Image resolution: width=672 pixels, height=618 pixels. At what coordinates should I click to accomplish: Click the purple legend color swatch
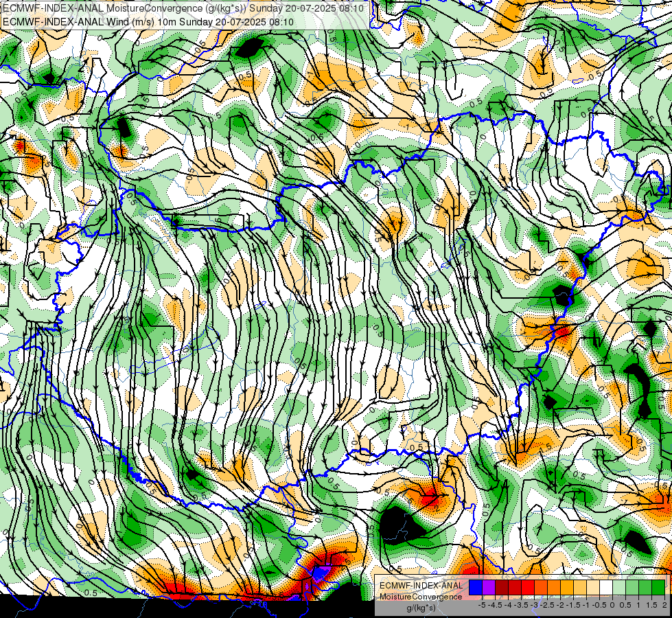click(489, 588)
